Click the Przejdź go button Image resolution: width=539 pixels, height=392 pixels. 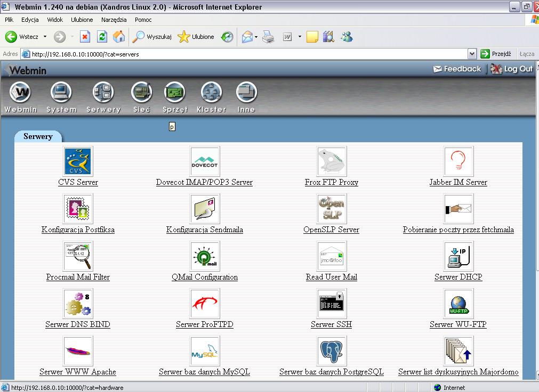pos(496,54)
